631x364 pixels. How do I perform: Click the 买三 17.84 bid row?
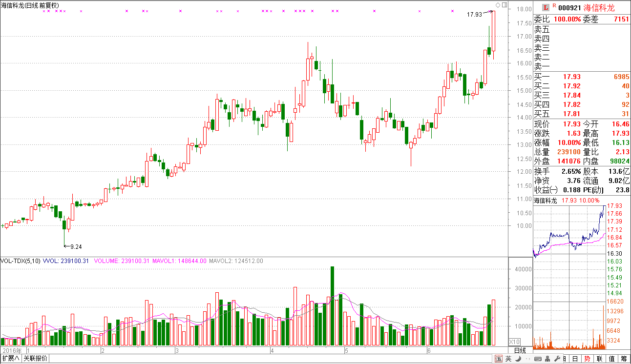(582, 96)
